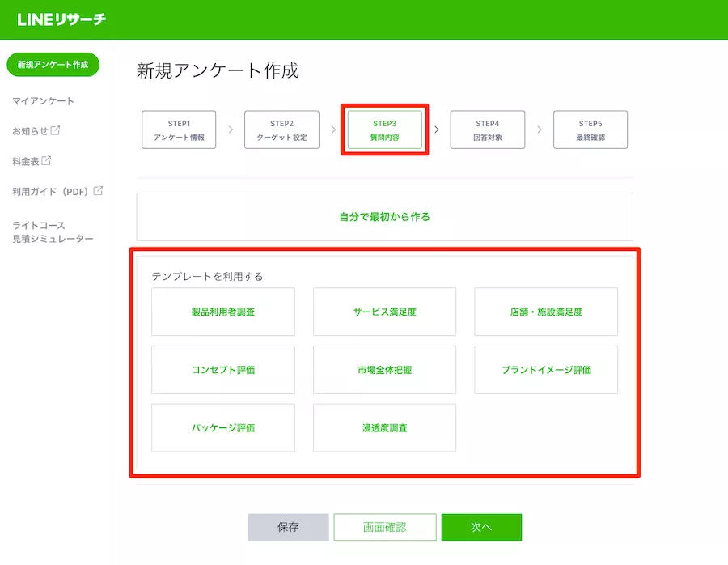Select the STEP3 質問内容 step
728x565 pixels.
point(384,130)
